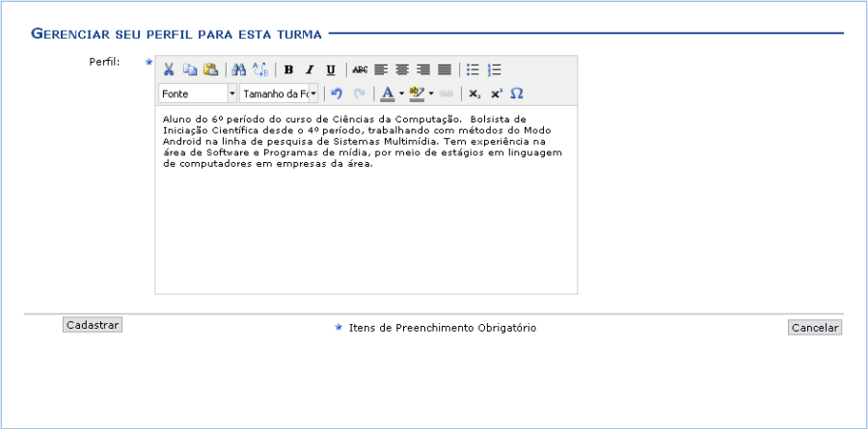The height and width of the screenshot is (429, 868).
Task: Justify the paragraph text
Action: click(x=445, y=69)
